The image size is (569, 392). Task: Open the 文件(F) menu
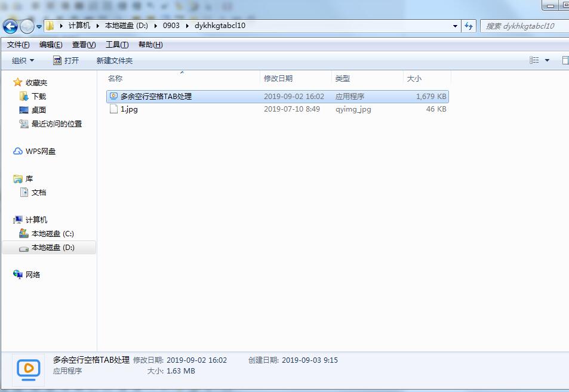[x=18, y=45]
